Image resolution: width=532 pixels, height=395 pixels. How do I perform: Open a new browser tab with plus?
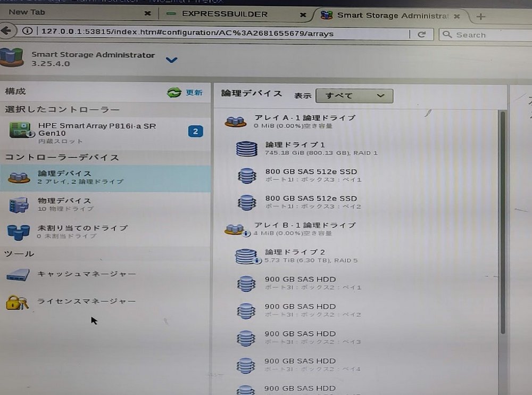[480, 17]
